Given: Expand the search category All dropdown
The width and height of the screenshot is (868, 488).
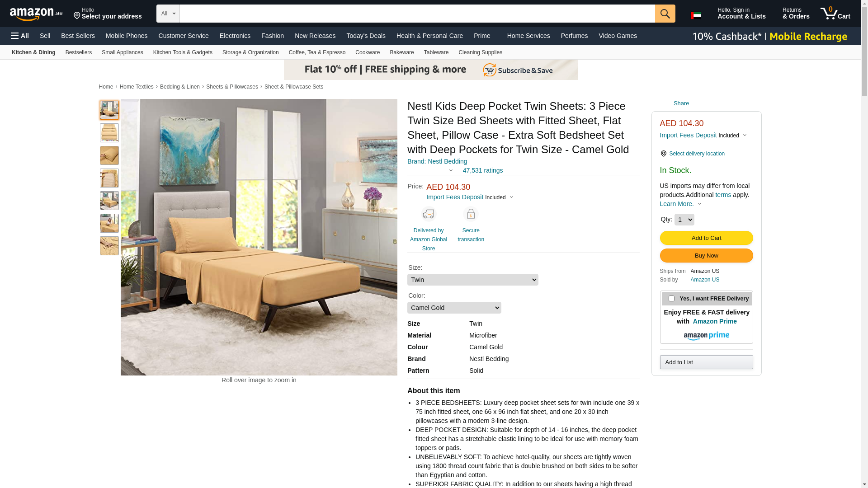Looking at the screenshot, I should click(x=168, y=14).
